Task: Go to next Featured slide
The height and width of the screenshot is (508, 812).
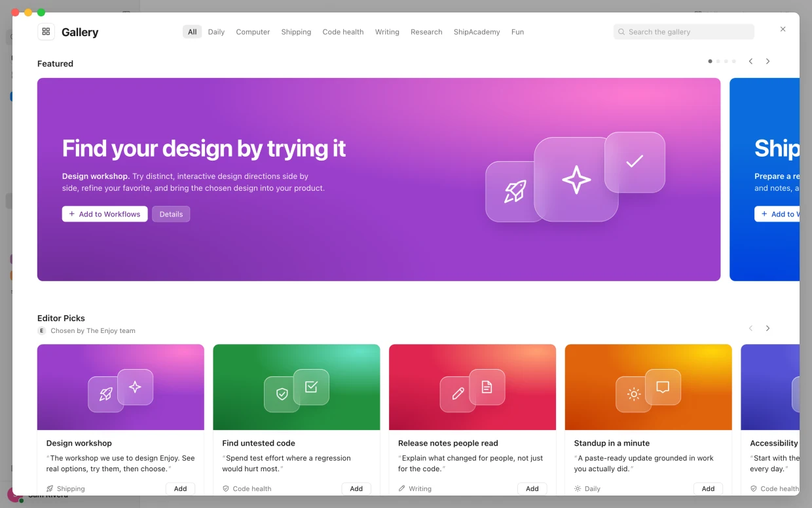Action: pyautogui.click(x=767, y=61)
